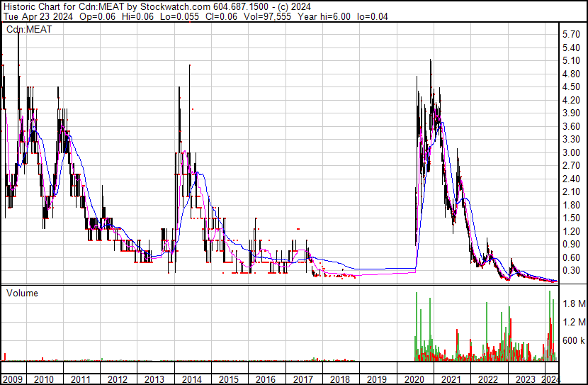Click the 'Hi=0.06' value in header
Screen dimensions: 588x385
pos(138,16)
